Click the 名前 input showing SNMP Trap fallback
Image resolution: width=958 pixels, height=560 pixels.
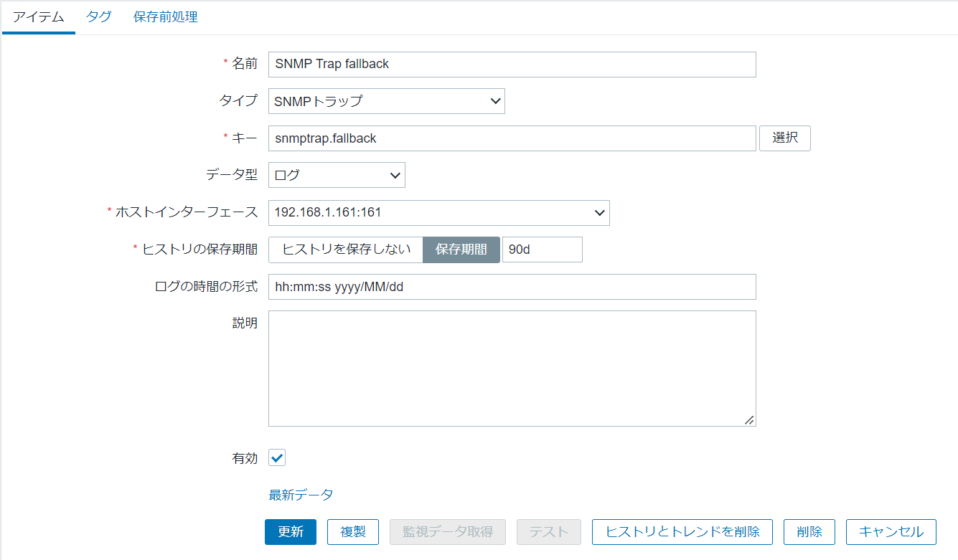point(512,64)
